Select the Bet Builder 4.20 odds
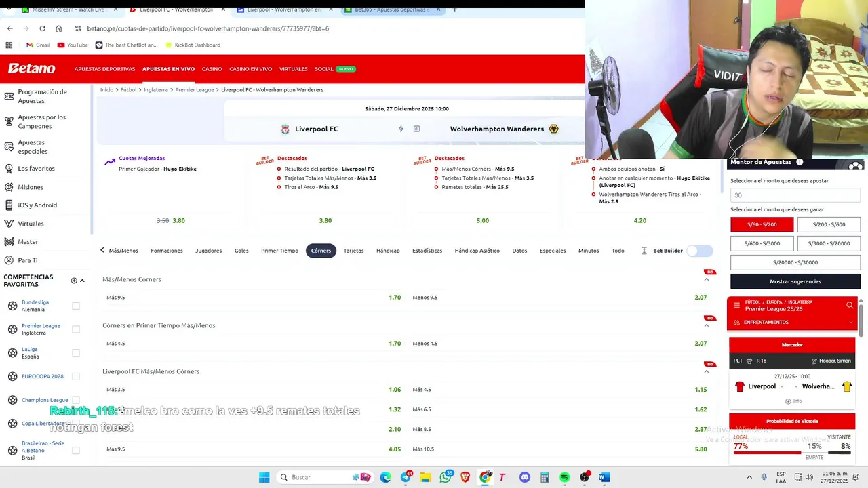 tap(639, 220)
